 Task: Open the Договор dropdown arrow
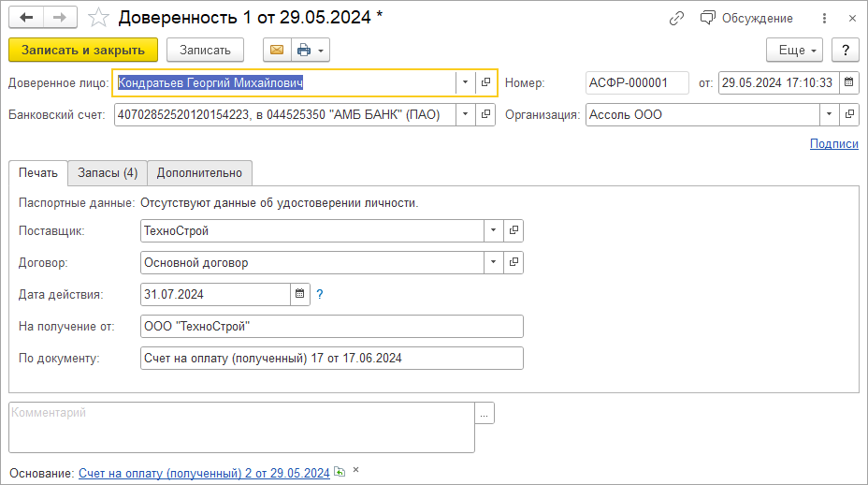(494, 263)
